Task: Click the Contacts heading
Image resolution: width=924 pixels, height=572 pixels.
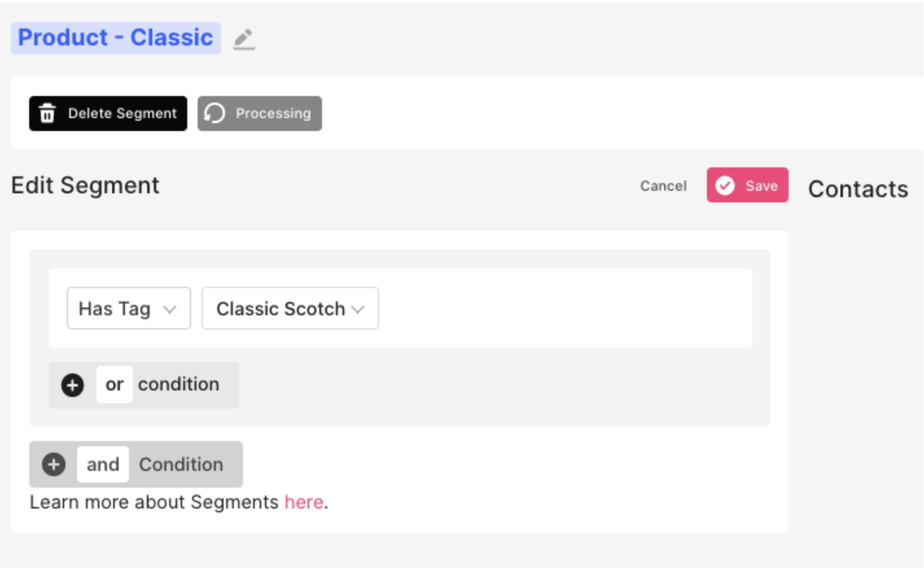Action: [x=858, y=189]
